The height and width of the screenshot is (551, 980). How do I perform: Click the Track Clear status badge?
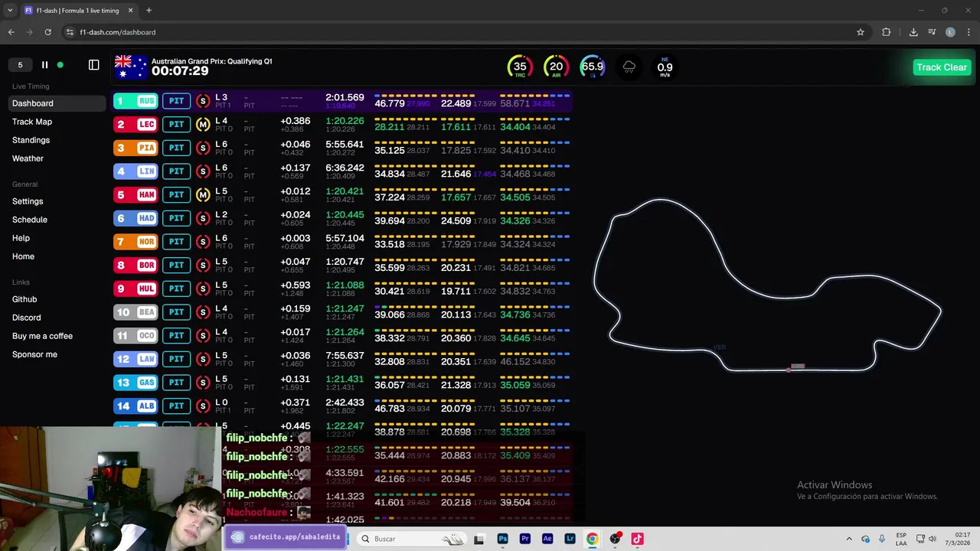942,67
